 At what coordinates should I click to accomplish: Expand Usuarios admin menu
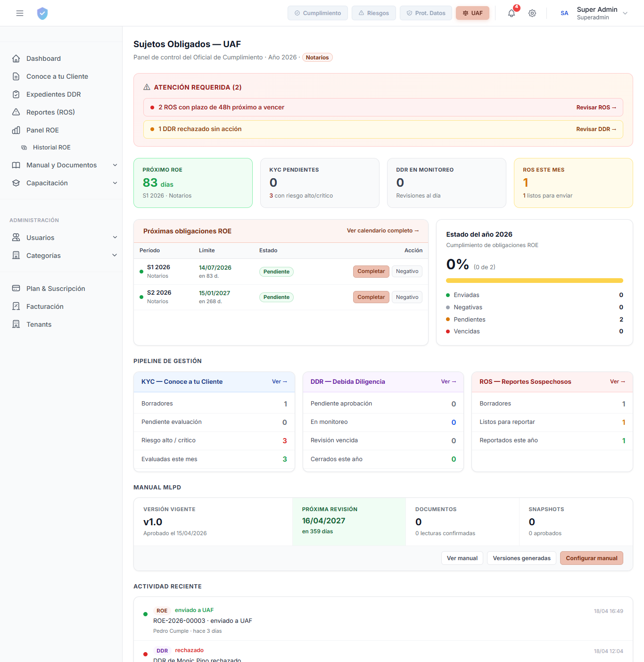(115, 238)
